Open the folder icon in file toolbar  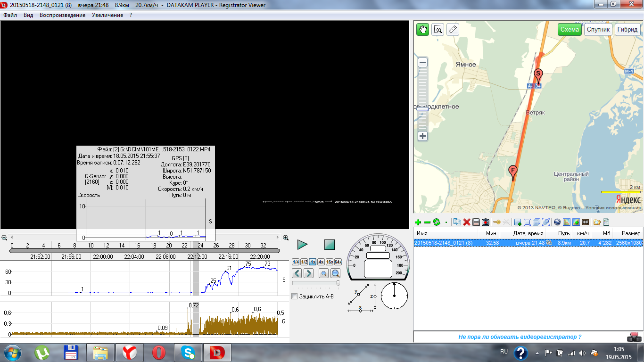pos(597,222)
